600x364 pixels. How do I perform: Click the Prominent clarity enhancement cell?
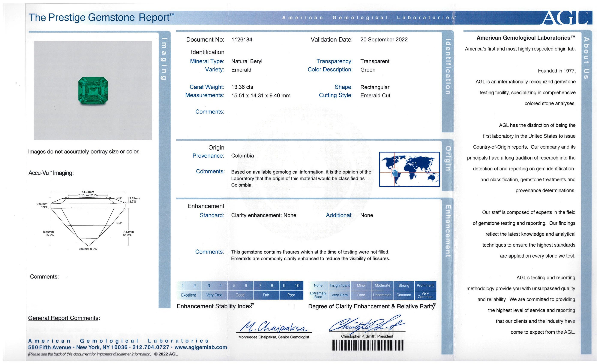(x=425, y=285)
